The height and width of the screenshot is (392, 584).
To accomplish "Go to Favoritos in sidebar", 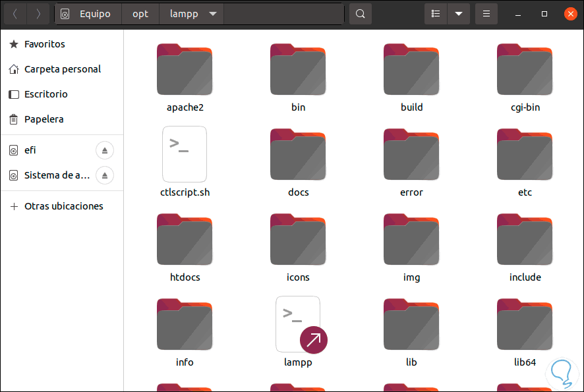I will [x=62, y=44].
